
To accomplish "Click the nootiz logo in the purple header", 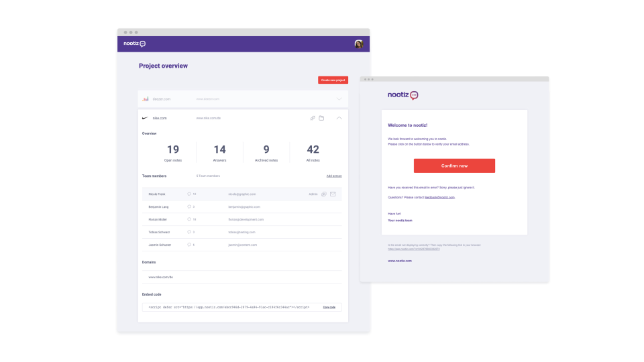I will point(134,44).
